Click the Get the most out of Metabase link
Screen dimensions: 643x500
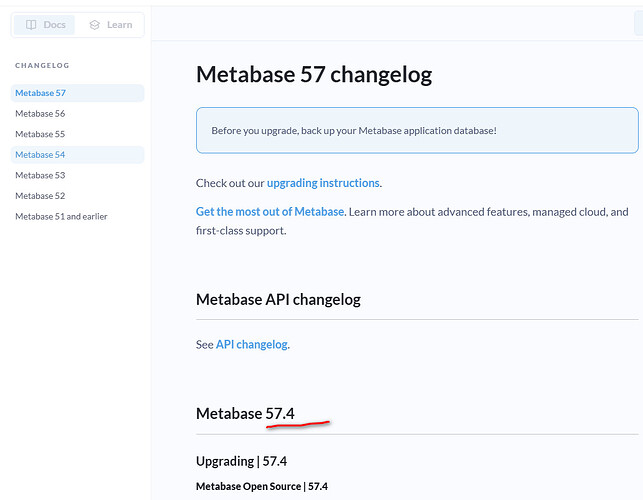tap(270, 212)
